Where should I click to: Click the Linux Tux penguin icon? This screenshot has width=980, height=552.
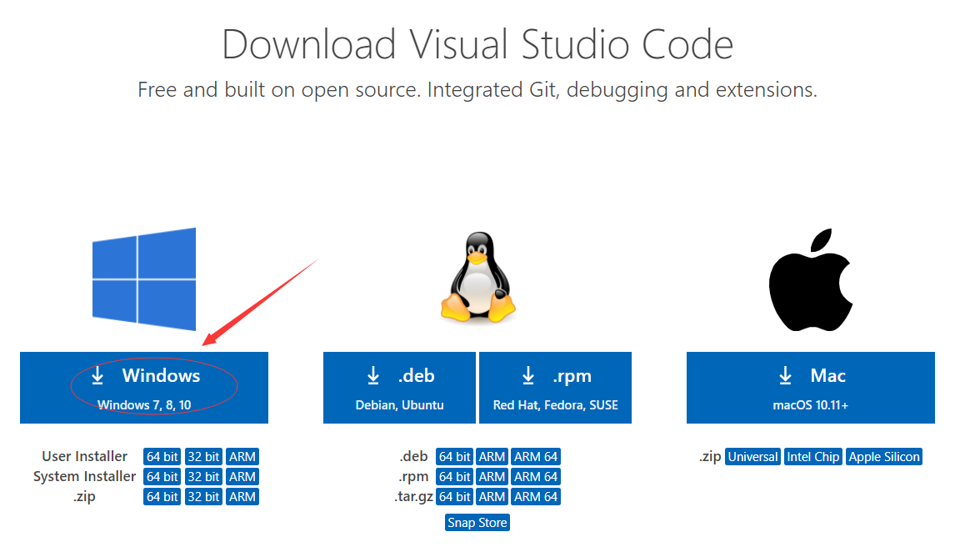[x=478, y=277]
